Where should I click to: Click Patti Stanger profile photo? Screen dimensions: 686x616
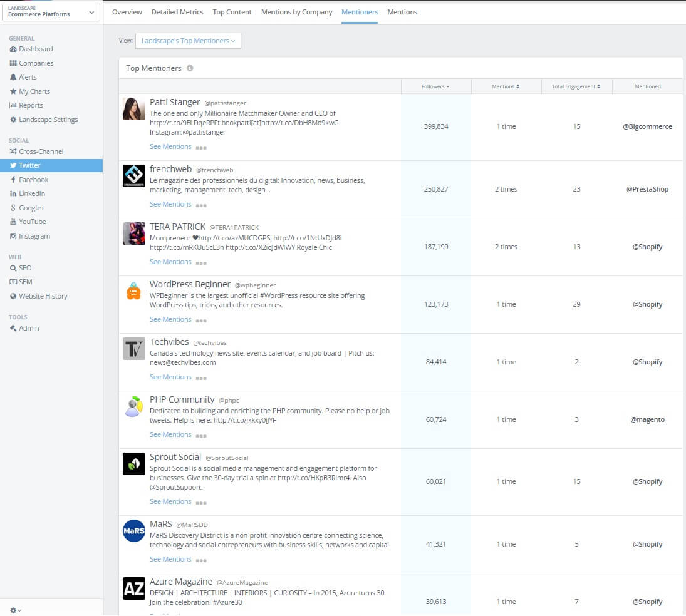coord(134,109)
